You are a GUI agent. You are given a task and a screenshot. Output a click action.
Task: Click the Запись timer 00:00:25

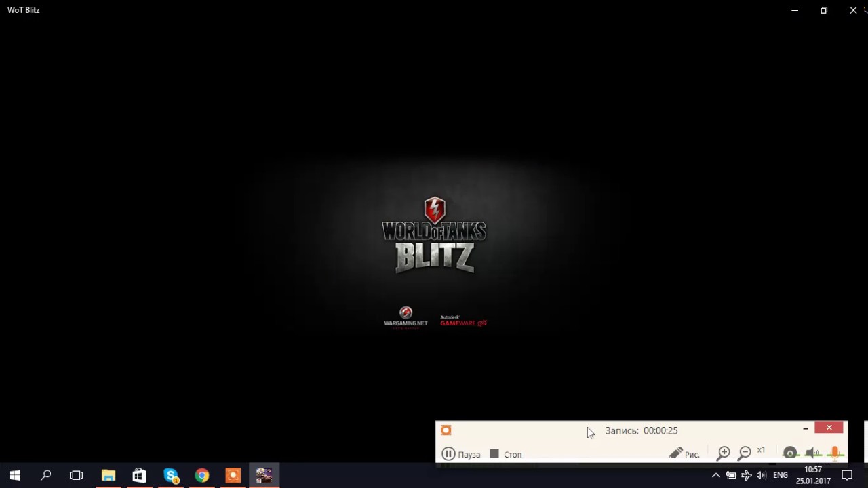click(642, 430)
